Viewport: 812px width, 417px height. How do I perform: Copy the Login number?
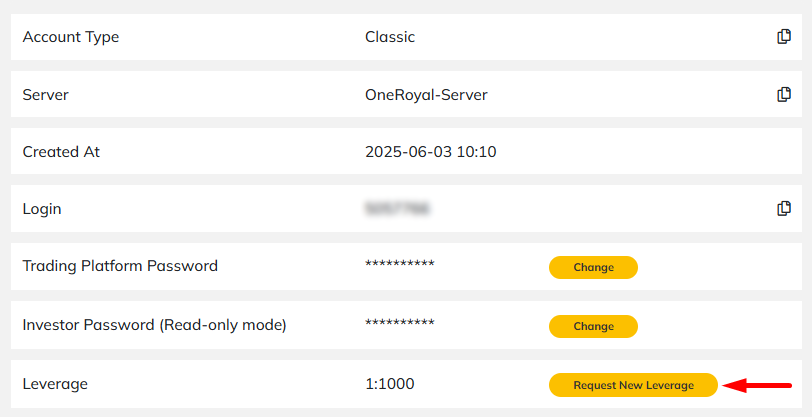[784, 208]
